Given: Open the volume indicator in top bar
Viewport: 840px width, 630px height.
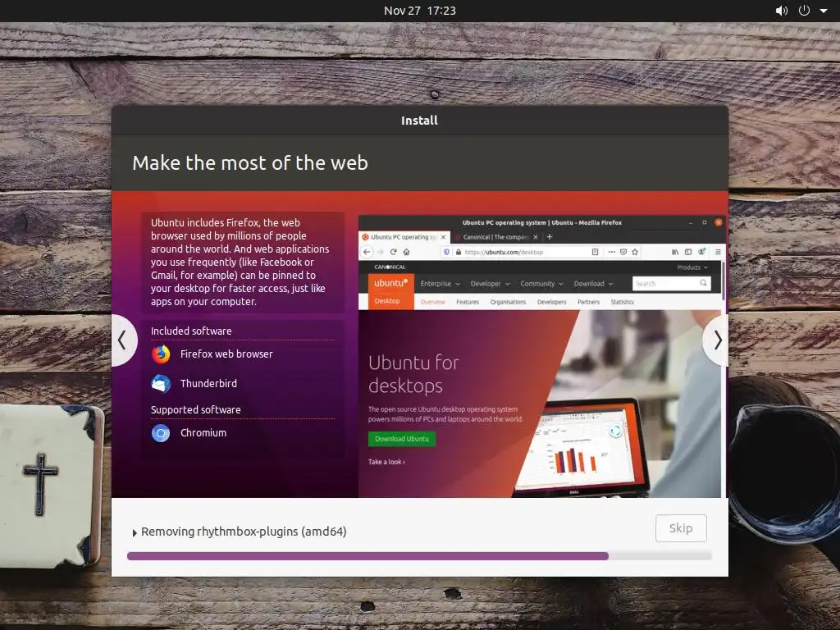Looking at the screenshot, I should pyautogui.click(x=782, y=11).
